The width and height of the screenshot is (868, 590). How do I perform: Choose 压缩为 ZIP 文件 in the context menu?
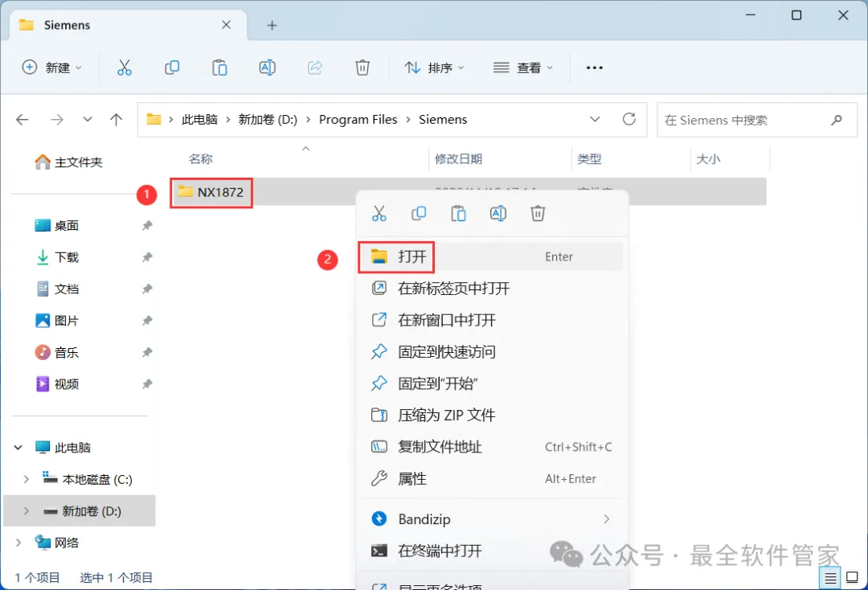coord(492,415)
